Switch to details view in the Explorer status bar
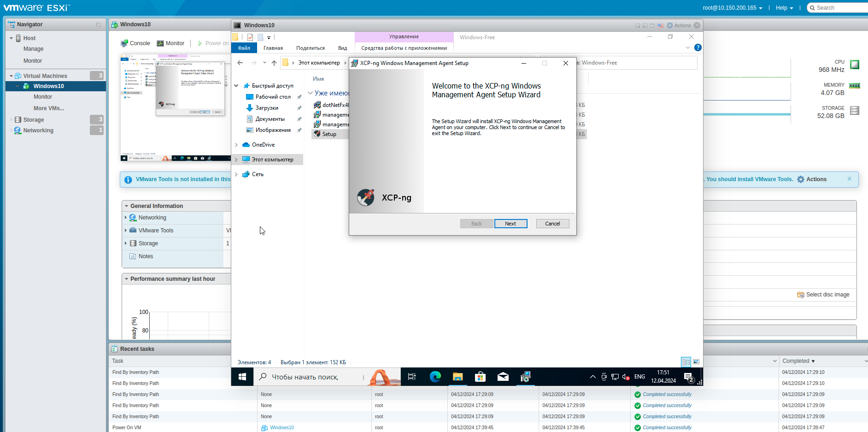 [x=686, y=362]
